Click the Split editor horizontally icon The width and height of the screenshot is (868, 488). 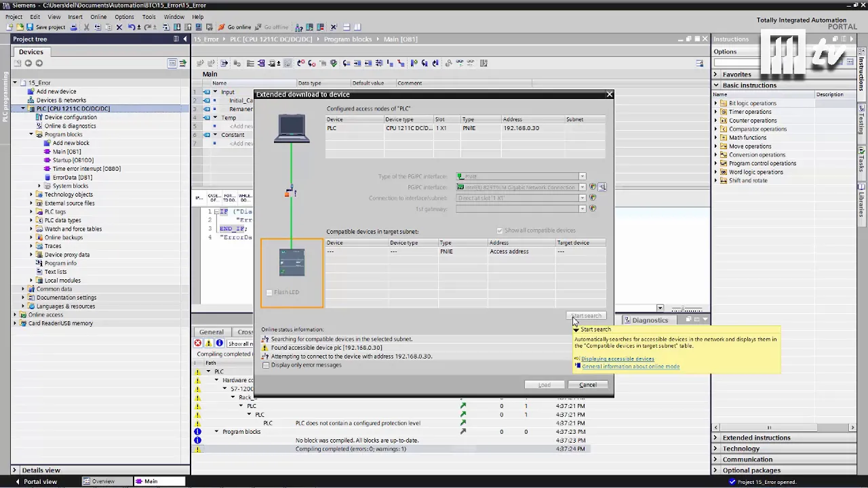[347, 27]
